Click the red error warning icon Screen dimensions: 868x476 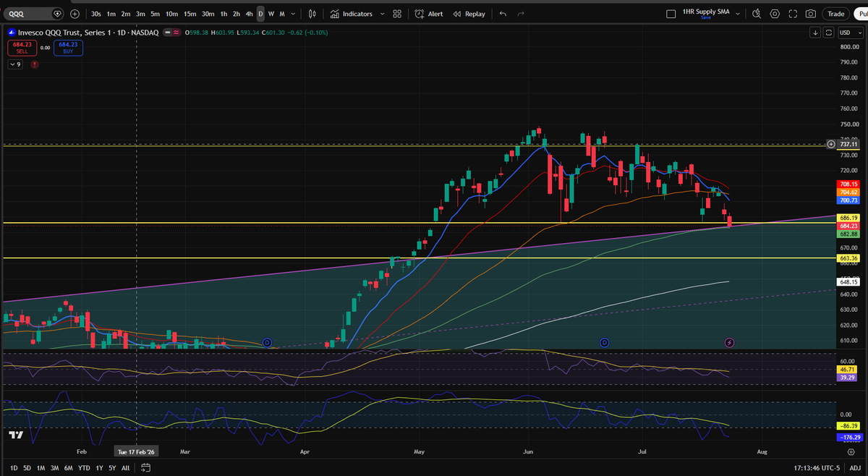34,64
